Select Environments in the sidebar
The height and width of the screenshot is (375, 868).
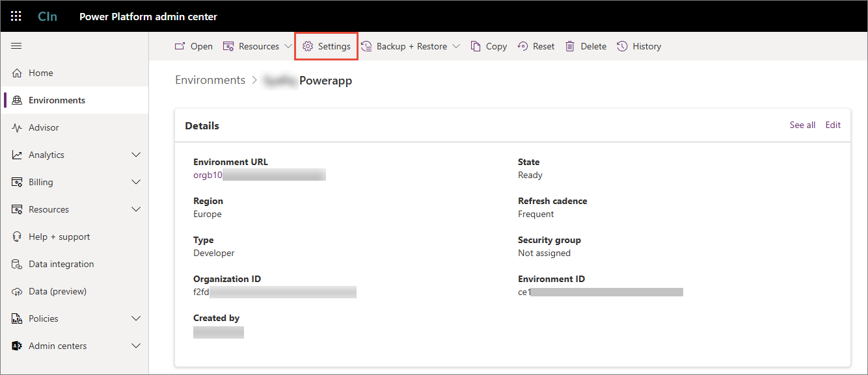tap(74, 100)
